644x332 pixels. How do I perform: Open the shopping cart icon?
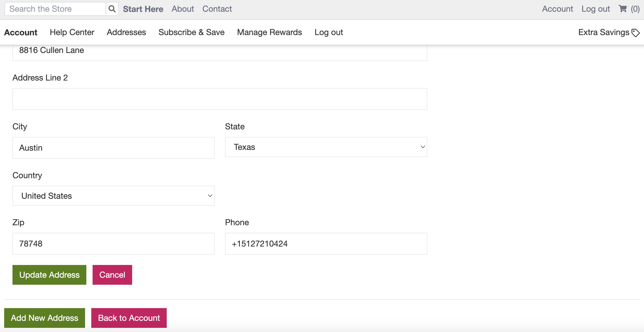click(623, 9)
